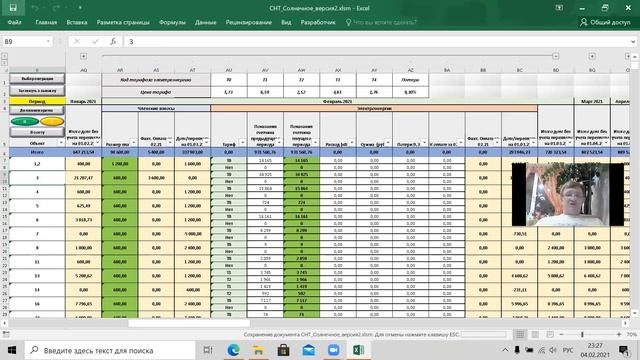Click the Итого row label cell
The image size is (640, 360).
click(37, 152)
